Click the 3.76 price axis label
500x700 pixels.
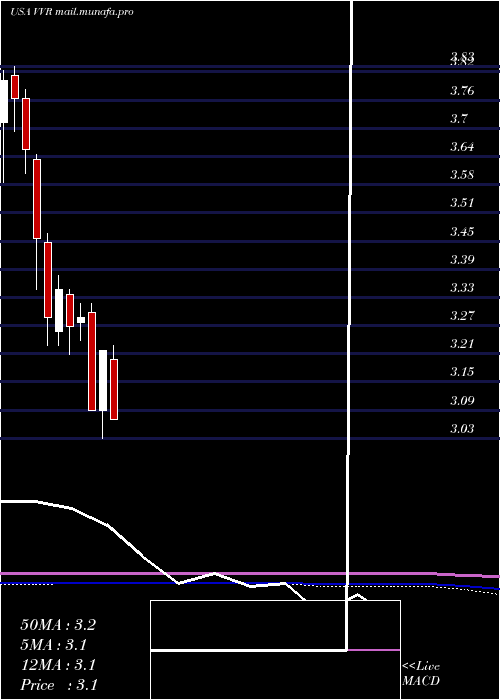pos(462,91)
